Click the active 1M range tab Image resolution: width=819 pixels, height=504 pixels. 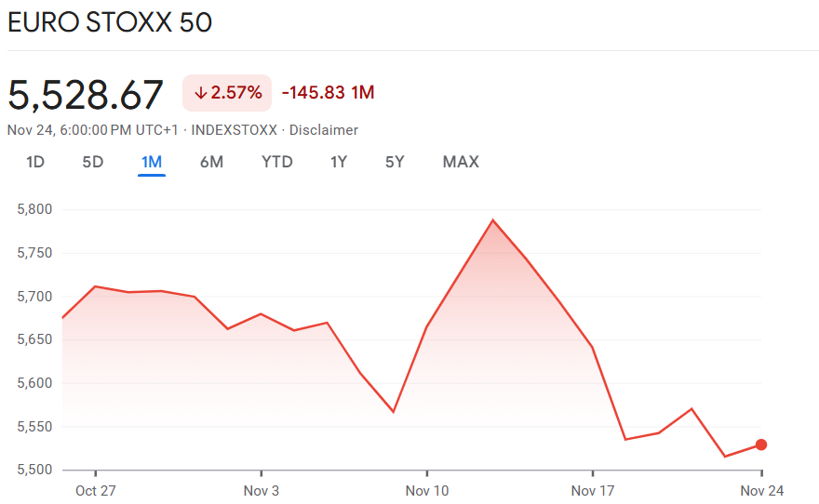[152, 162]
